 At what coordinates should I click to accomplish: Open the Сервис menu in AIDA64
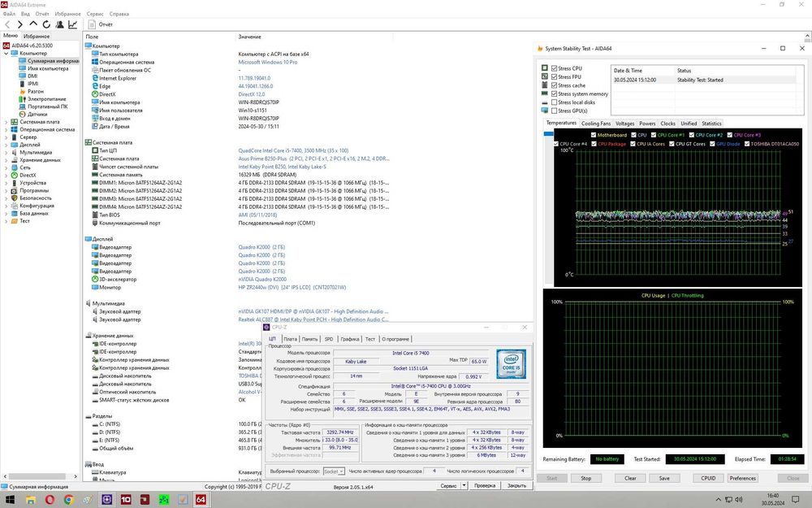click(95, 14)
